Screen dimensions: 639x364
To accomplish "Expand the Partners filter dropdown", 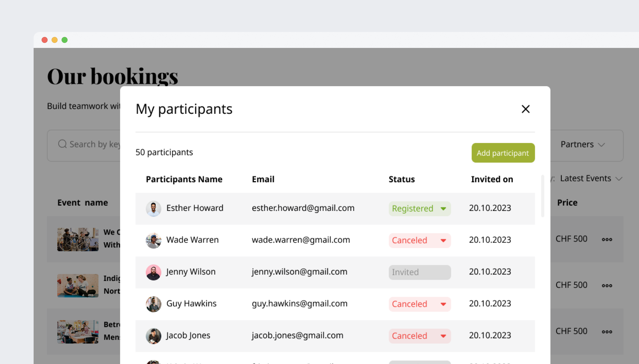I will point(582,145).
